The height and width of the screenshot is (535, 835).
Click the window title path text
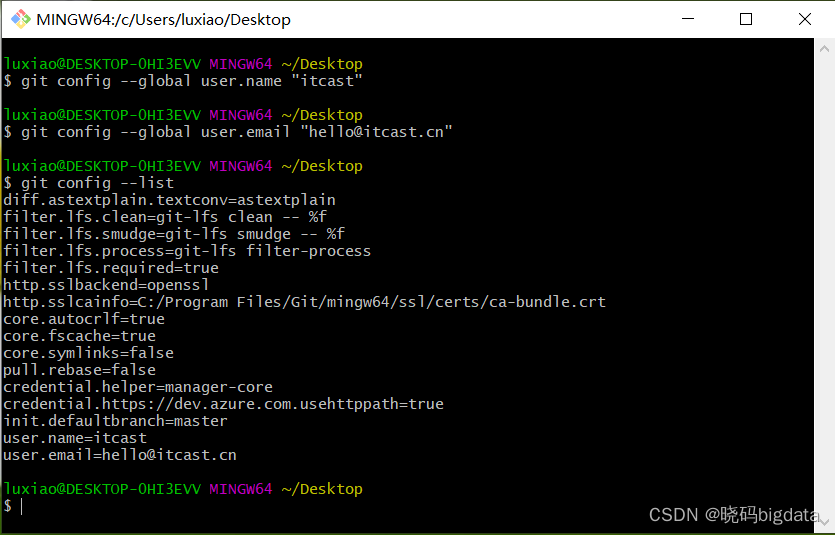(163, 19)
